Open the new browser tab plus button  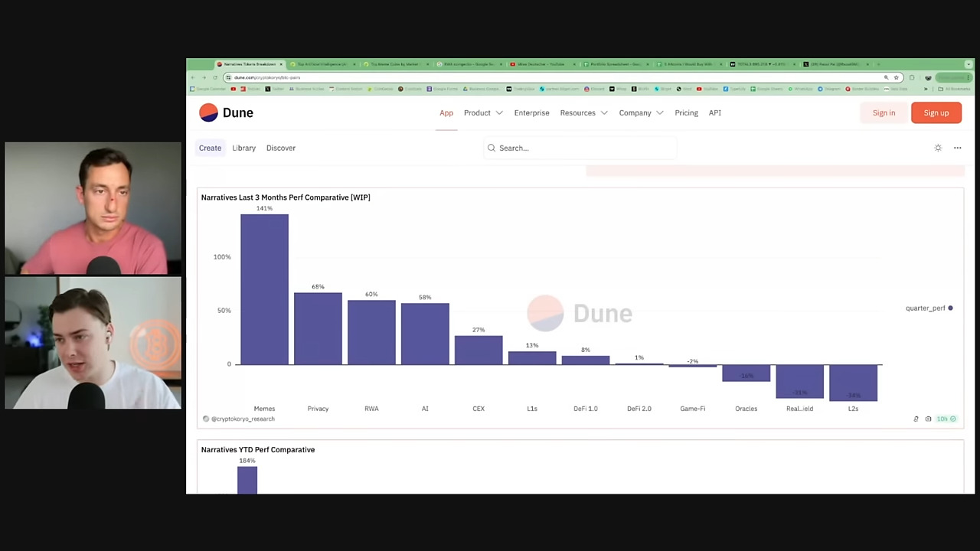[x=878, y=64]
